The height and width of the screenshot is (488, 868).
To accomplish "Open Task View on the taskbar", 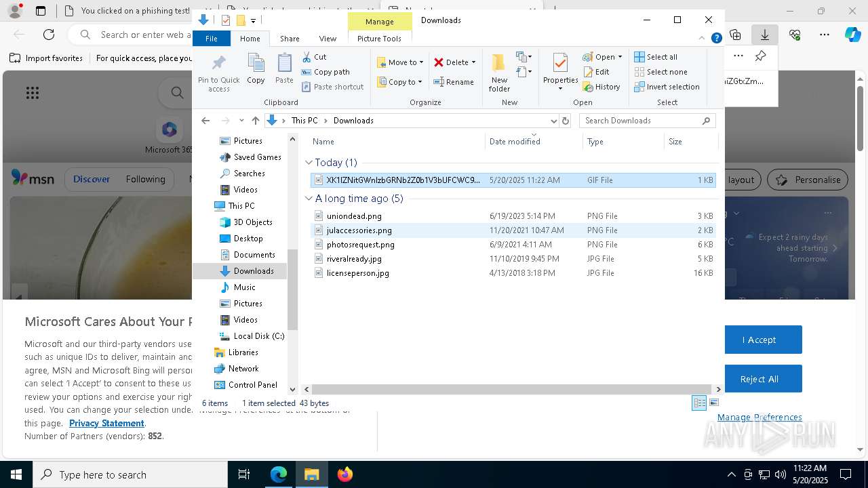I will point(244,474).
